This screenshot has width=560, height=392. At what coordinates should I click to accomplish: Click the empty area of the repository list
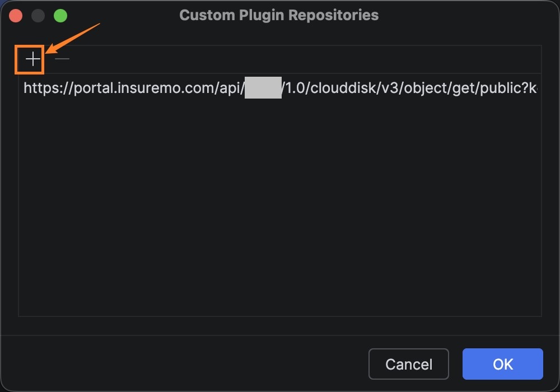[x=280, y=207]
